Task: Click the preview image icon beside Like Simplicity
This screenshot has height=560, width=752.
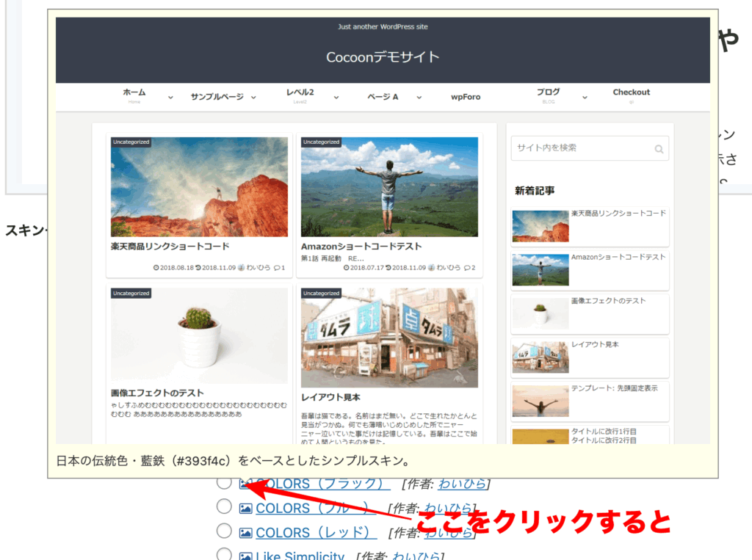Action: [245, 555]
